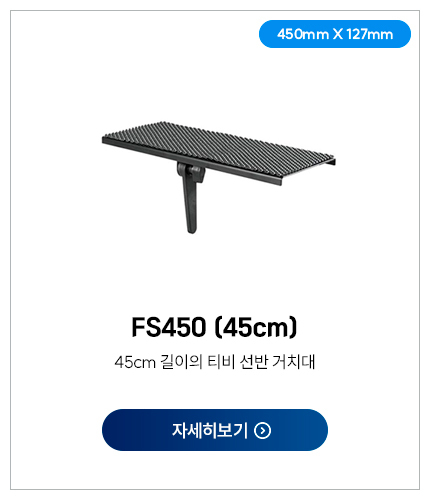Click the right front edge of the shelf

[x=308, y=173]
